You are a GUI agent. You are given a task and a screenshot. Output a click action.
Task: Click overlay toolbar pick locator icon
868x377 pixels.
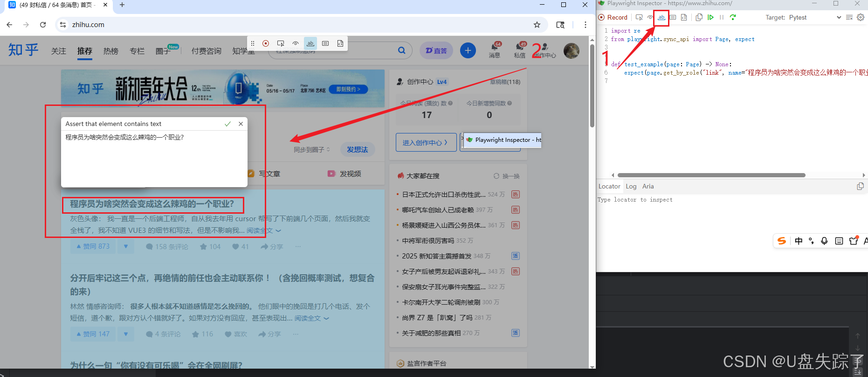(x=281, y=43)
